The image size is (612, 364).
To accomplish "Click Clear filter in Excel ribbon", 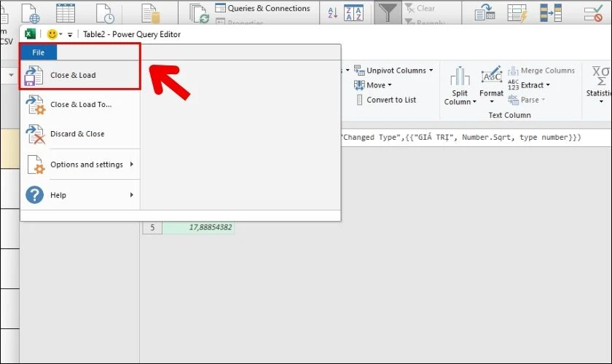I will coord(420,8).
